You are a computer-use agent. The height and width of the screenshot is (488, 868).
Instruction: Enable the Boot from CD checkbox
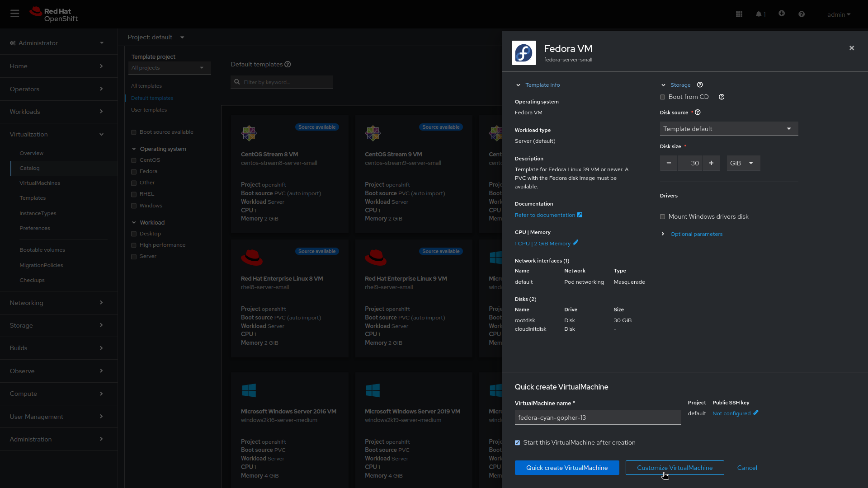pos(663,97)
